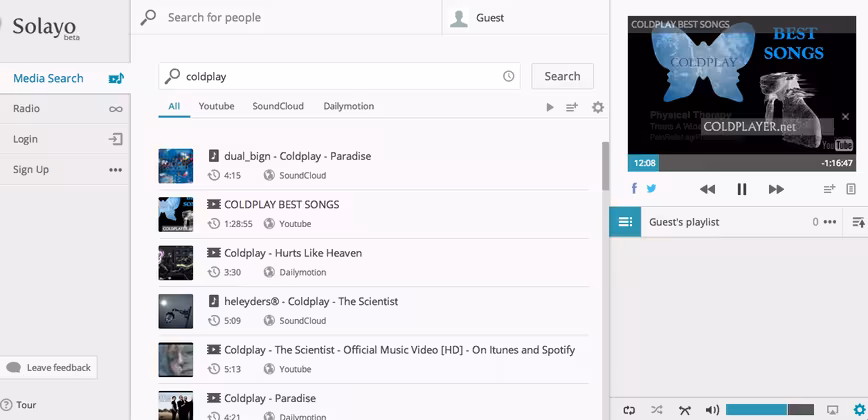
Task: Switch to the SoundCloud tab
Action: (278, 106)
